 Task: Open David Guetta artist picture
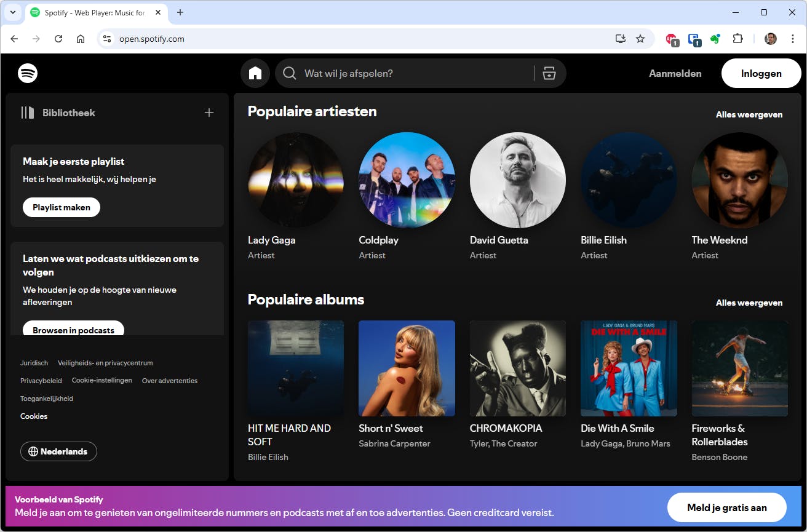(x=518, y=180)
